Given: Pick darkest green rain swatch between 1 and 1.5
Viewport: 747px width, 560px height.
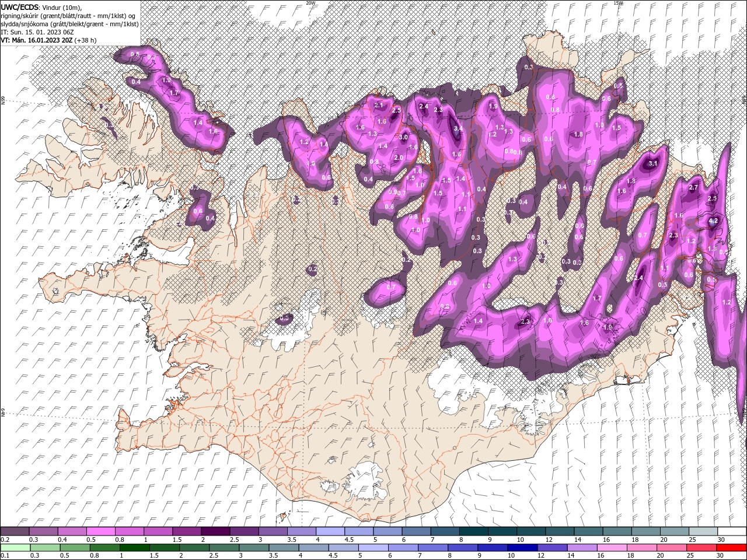Looking at the screenshot, I should 134,547.
